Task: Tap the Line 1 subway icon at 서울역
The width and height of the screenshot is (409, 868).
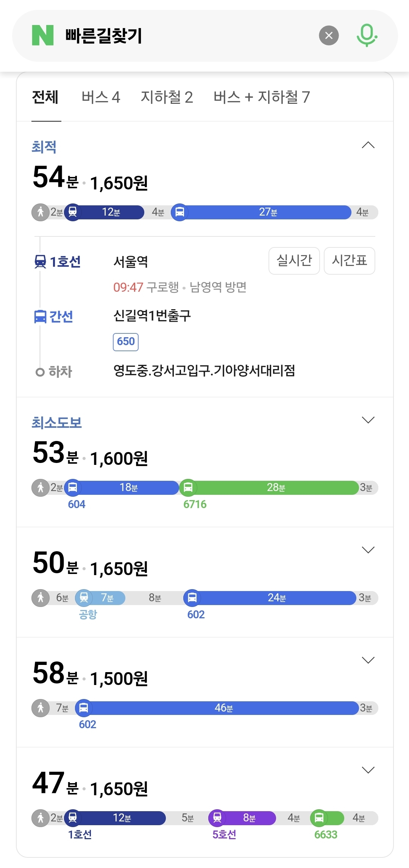Action: pyautogui.click(x=40, y=261)
